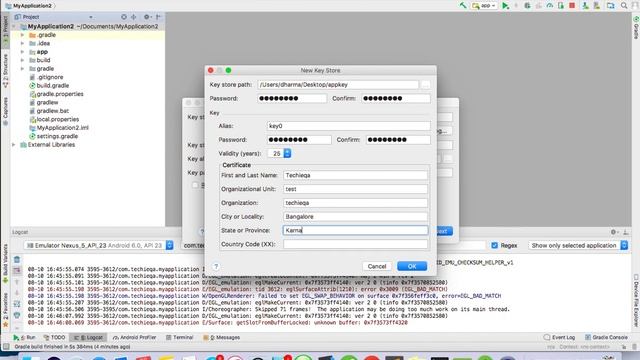Click status bar tool windows toggle icon
The width and height of the screenshot is (640, 360).
pyautogui.click(x=6, y=347)
